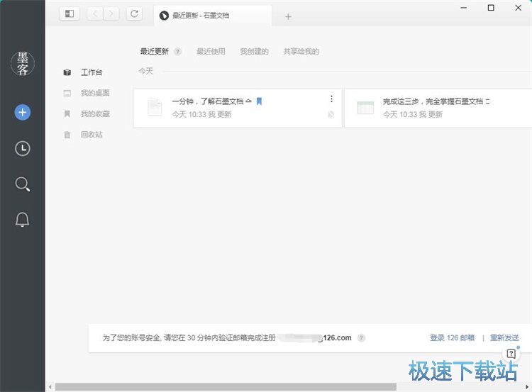Switch to the 最近使用 tab
The width and height of the screenshot is (532, 392).
point(211,52)
